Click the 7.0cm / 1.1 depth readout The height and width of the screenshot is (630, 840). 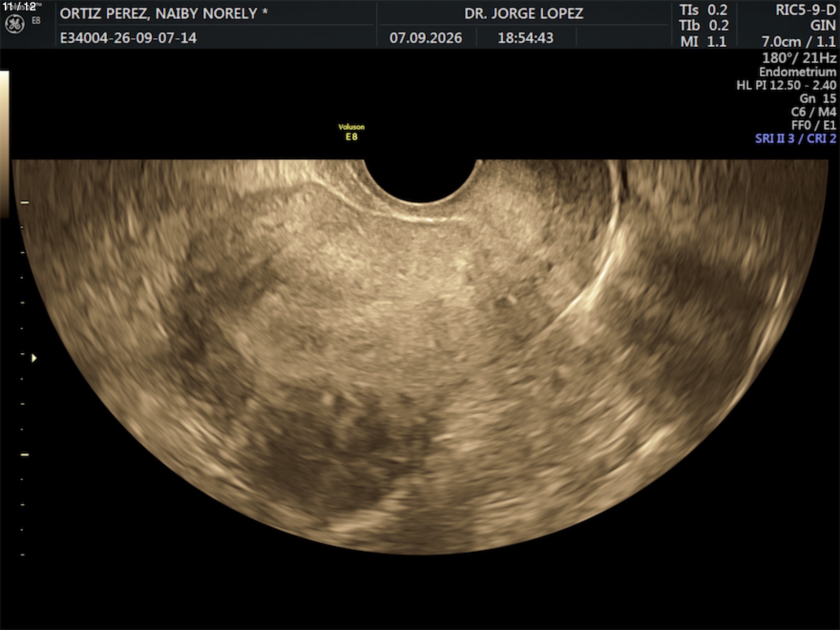click(799, 42)
